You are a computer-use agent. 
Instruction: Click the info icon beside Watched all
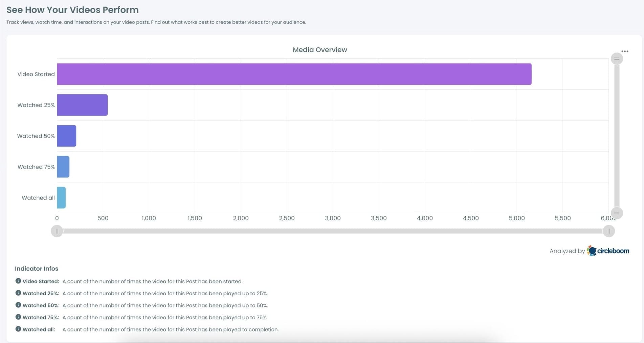point(18,329)
